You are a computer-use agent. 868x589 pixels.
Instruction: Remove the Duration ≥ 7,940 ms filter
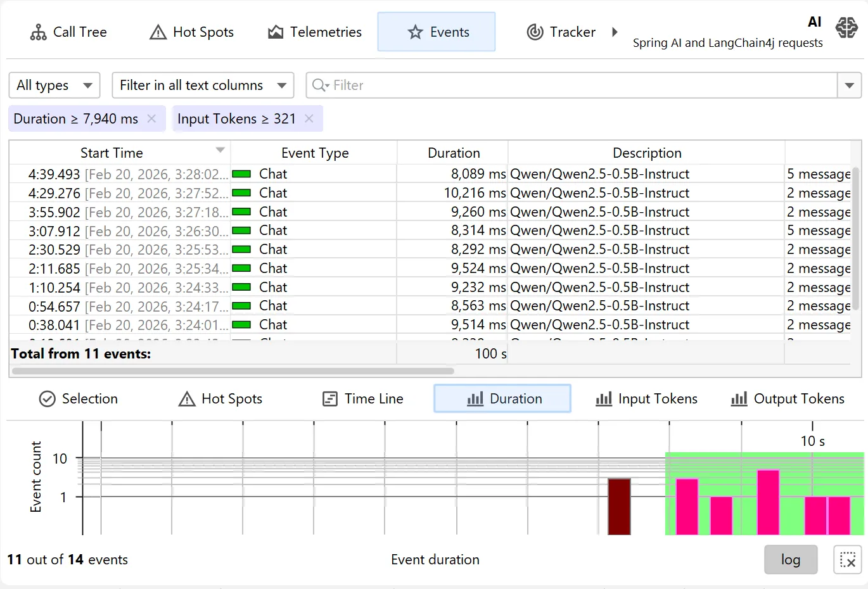151,118
